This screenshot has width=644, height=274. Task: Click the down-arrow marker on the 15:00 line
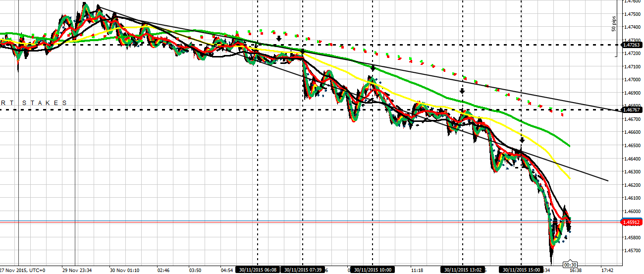[522, 140]
